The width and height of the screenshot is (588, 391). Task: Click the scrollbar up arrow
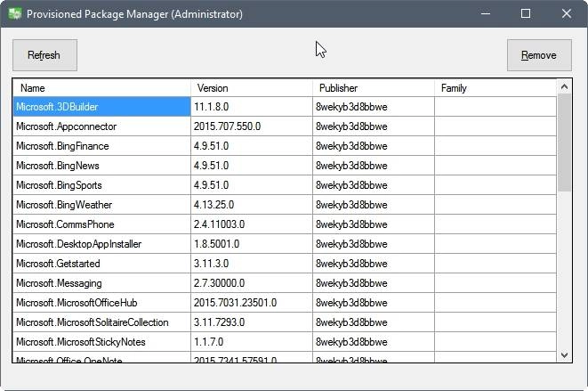[x=564, y=87]
